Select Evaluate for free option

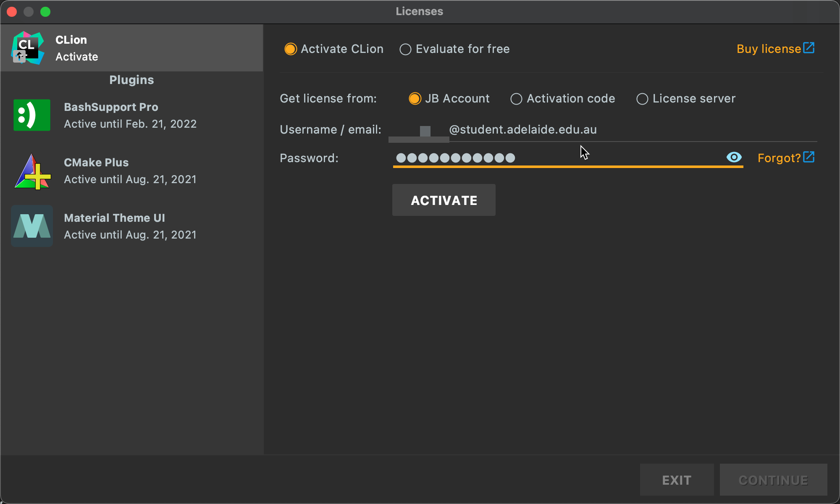[x=405, y=50]
